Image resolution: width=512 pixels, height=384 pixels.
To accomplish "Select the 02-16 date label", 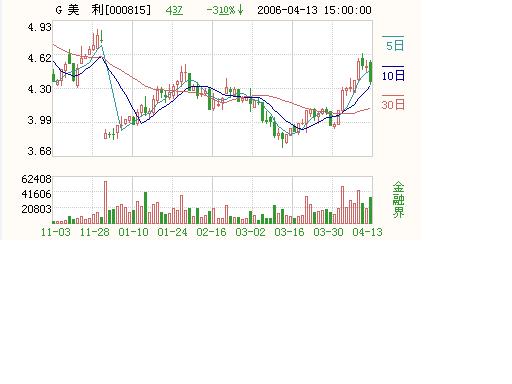I will tap(211, 232).
